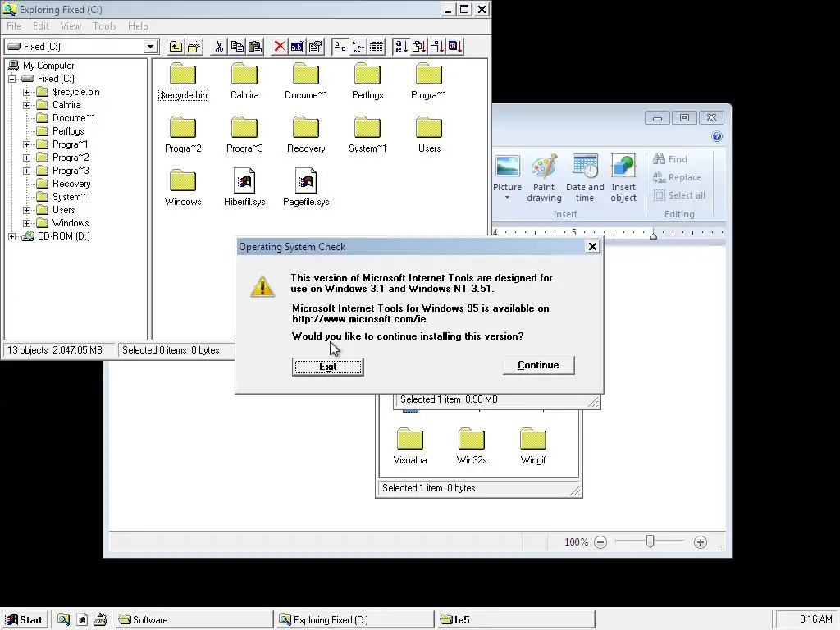Image resolution: width=840 pixels, height=630 pixels.
Task: Switch to details view icon
Action: pos(377,47)
